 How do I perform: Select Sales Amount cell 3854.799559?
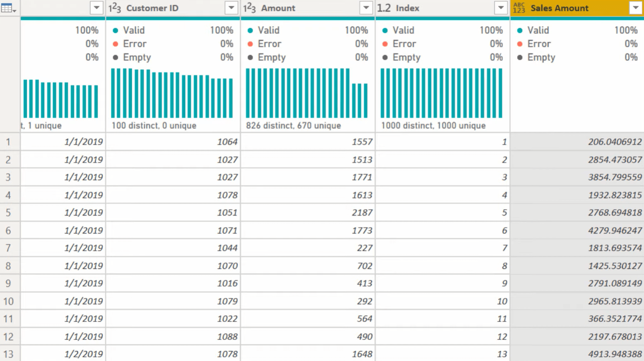[x=577, y=177]
